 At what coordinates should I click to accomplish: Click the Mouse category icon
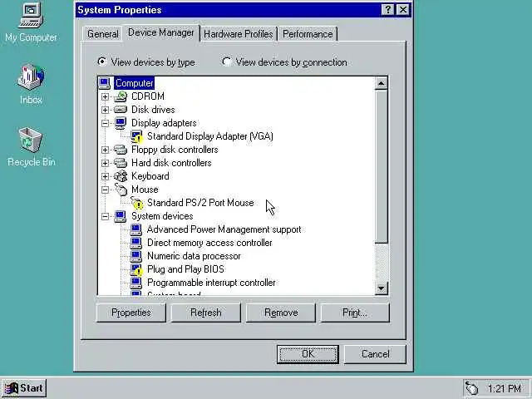click(x=121, y=190)
